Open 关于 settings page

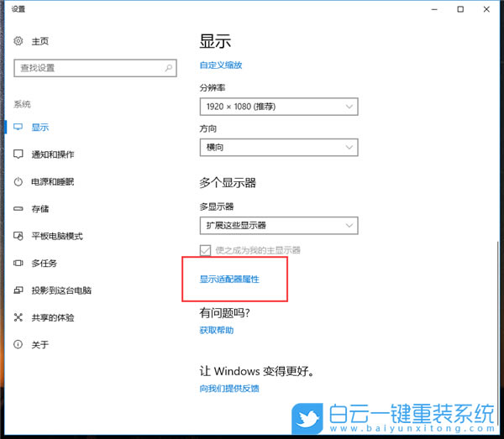(40, 345)
